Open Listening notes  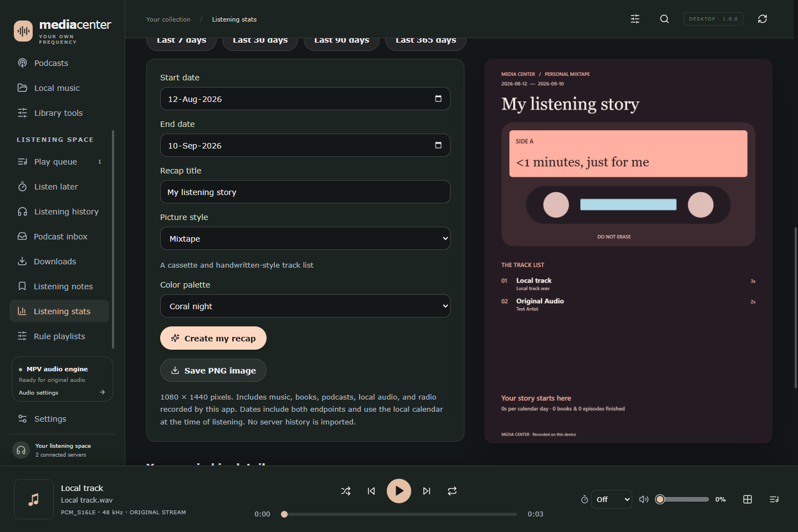click(59, 287)
